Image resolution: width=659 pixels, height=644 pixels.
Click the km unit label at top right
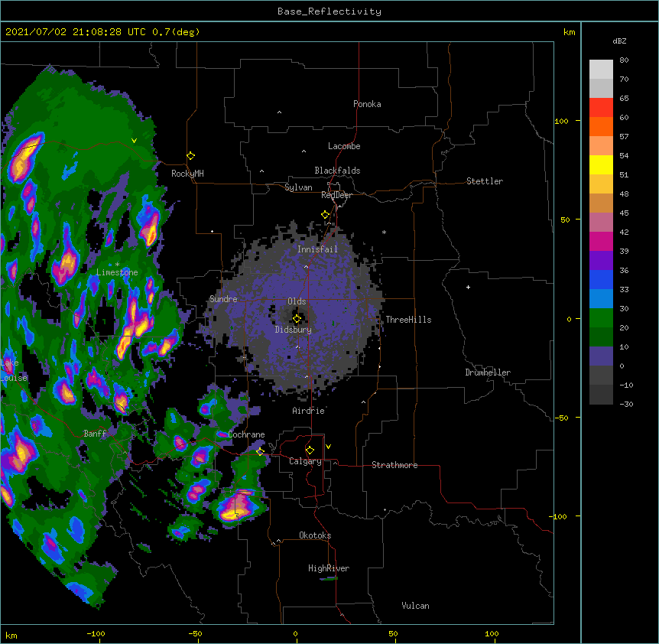click(x=570, y=32)
